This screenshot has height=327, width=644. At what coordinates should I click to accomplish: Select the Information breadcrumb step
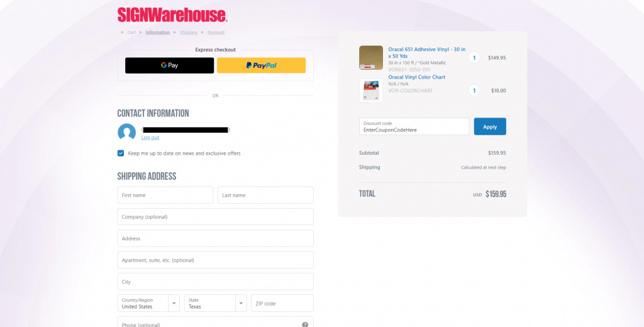[157, 33]
